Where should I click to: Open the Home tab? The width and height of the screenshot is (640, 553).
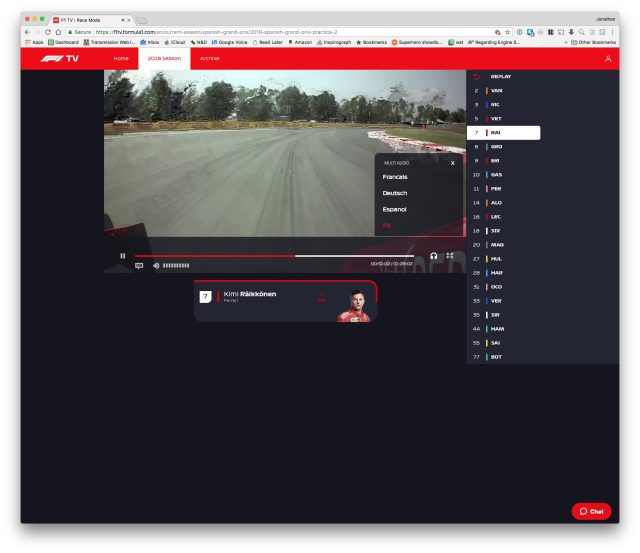121,59
